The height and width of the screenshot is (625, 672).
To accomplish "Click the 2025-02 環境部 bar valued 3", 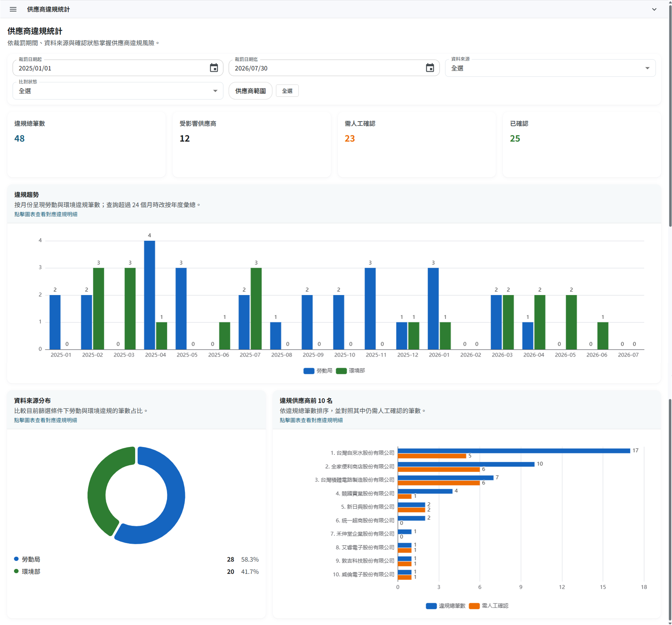I will click(x=98, y=308).
